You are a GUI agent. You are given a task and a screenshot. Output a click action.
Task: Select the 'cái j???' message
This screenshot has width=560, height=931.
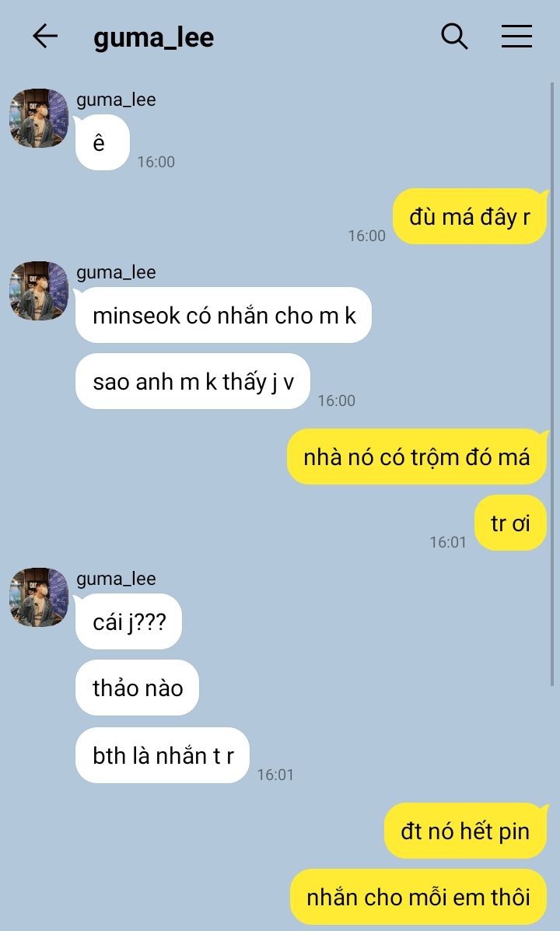point(128,621)
